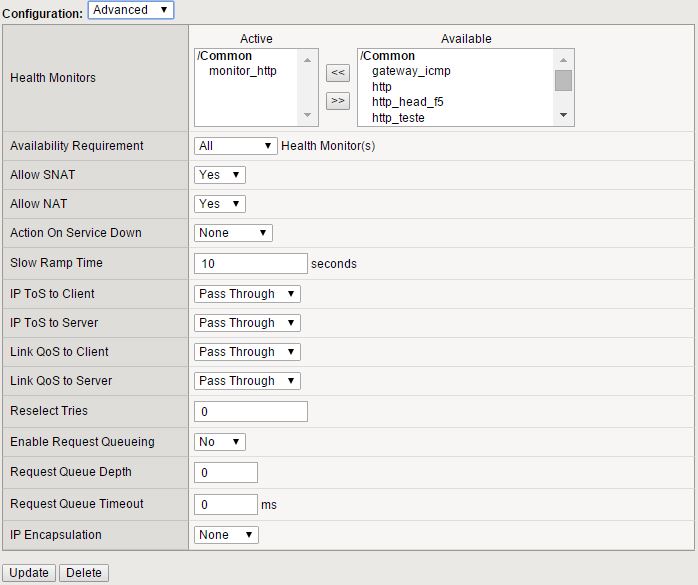
Task: Open the Configuration Advanced dropdown
Action: [130, 10]
